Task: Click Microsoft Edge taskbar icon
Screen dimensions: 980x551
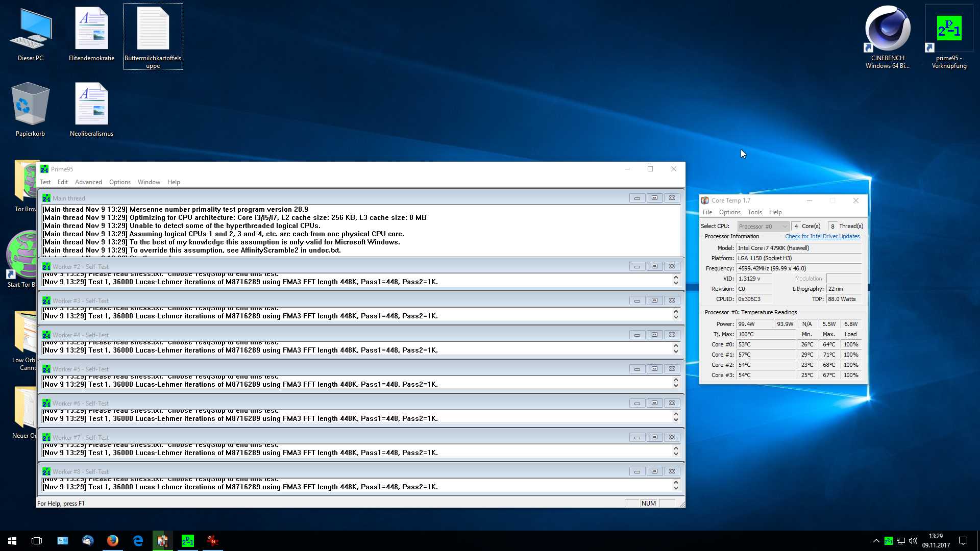Action: click(138, 540)
